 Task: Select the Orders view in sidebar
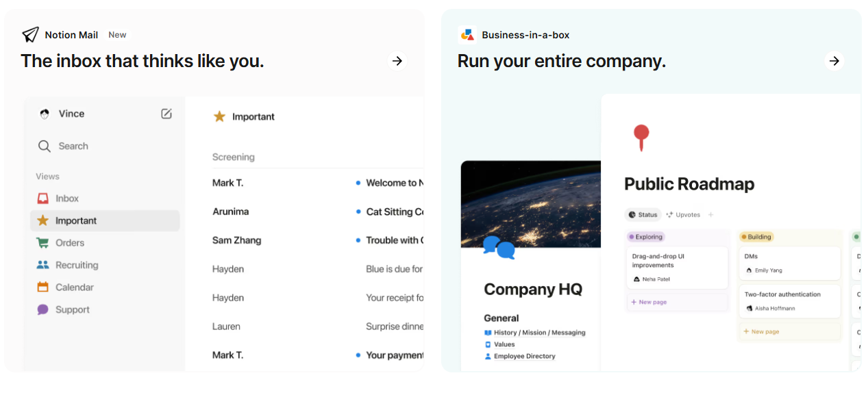pos(69,243)
